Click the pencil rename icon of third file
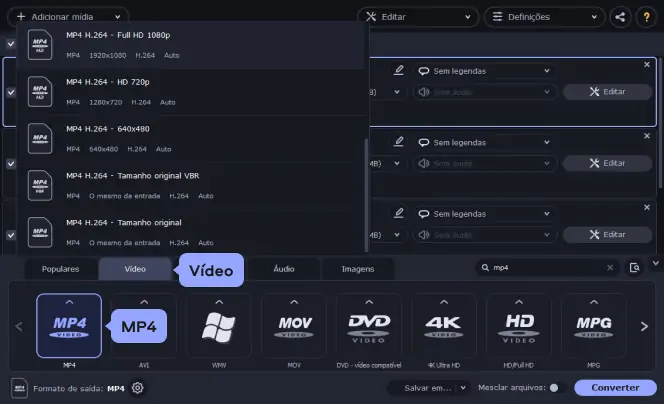664x404 pixels. [398, 213]
